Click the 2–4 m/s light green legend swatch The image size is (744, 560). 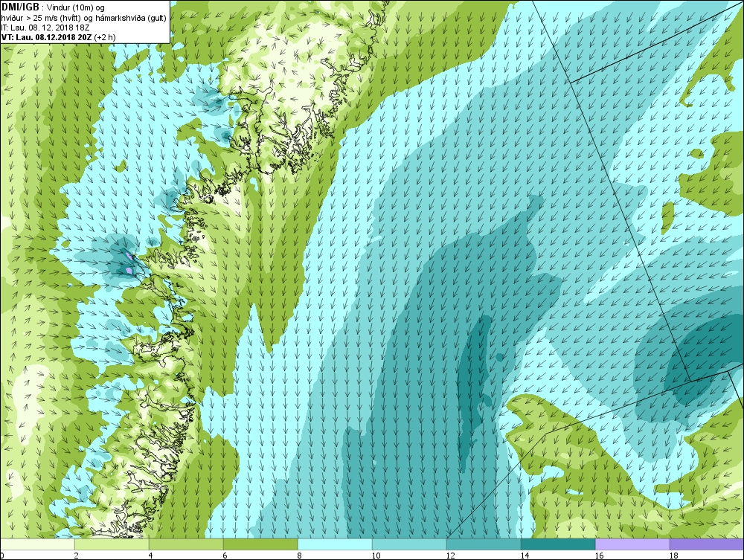coord(112,544)
